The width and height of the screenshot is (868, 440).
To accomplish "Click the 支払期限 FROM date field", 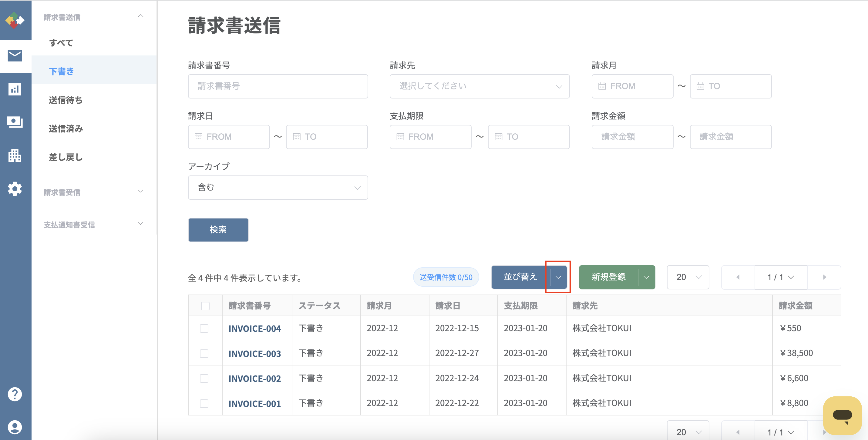I will tap(430, 137).
